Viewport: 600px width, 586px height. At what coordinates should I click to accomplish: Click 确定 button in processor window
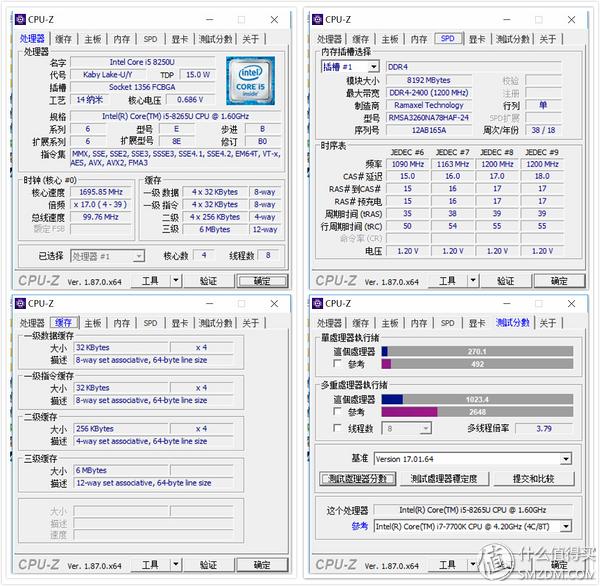pos(262,281)
